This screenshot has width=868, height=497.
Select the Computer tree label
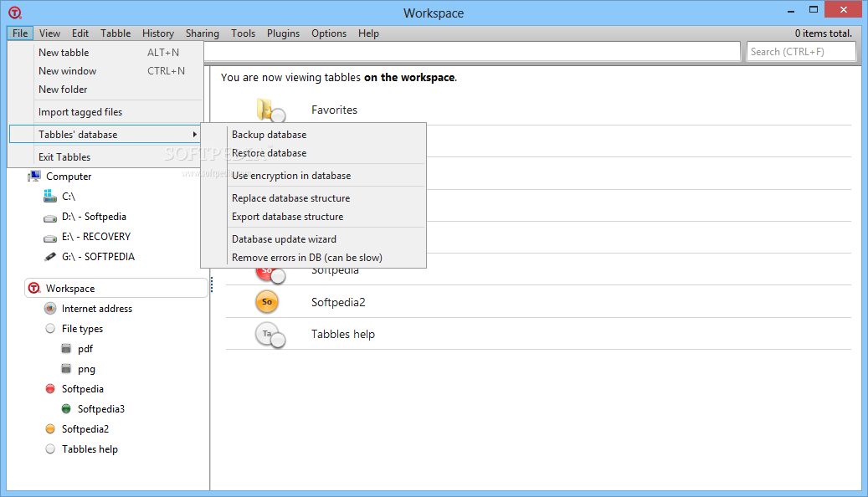click(69, 177)
